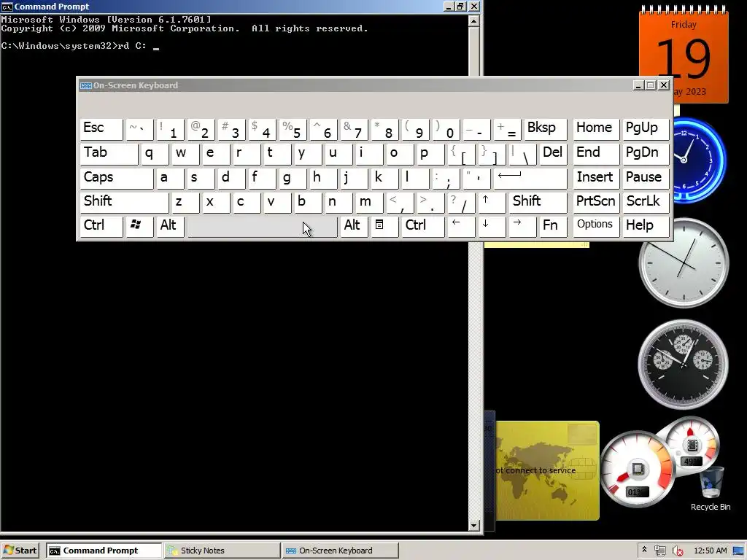Click the large CPU meter dial gadget
The image size is (747, 560).
pyautogui.click(x=637, y=469)
